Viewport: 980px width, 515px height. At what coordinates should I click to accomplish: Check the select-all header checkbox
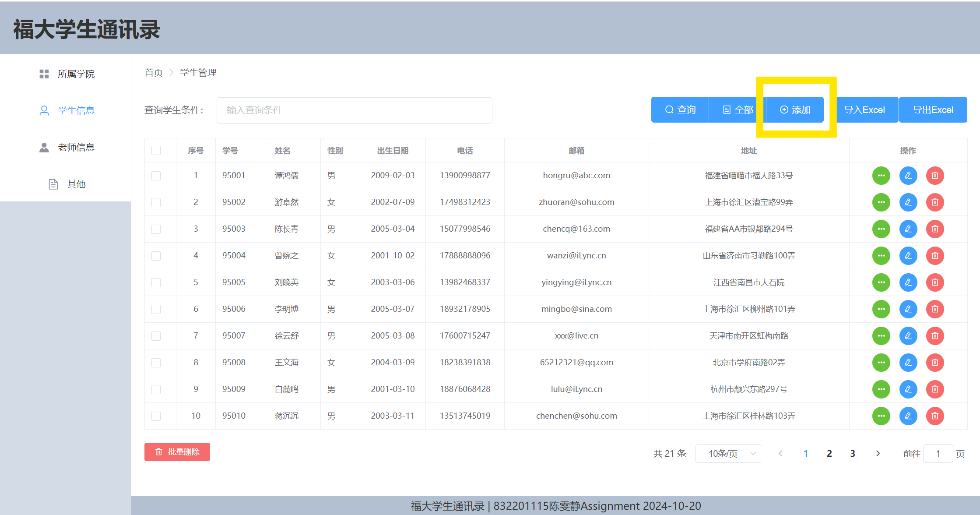pyautogui.click(x=156, y=151)
